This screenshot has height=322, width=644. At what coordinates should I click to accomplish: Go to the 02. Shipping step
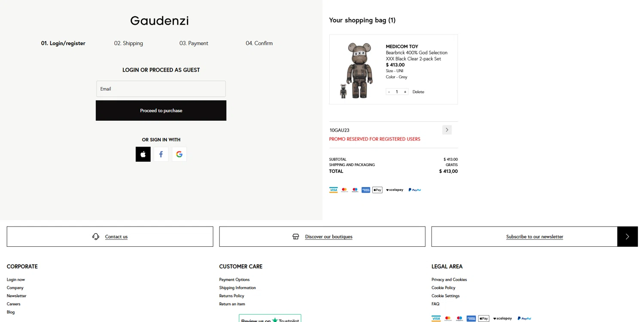pos(128,43)
